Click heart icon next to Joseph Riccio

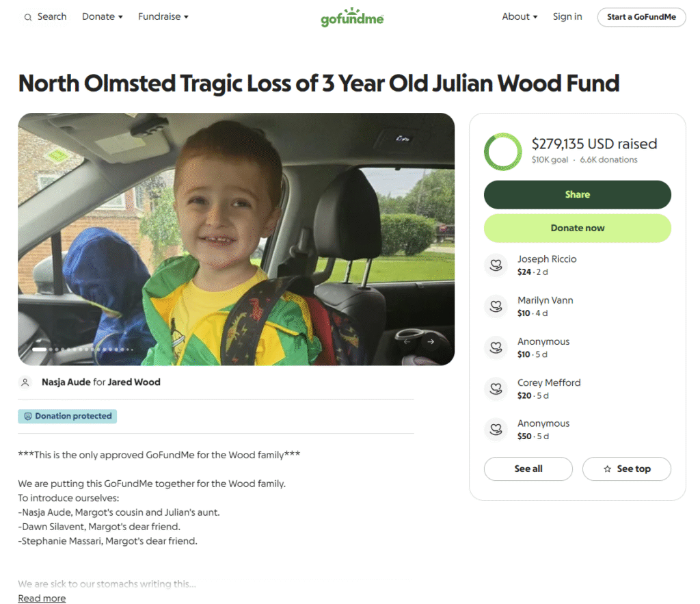tap(496, 265)
